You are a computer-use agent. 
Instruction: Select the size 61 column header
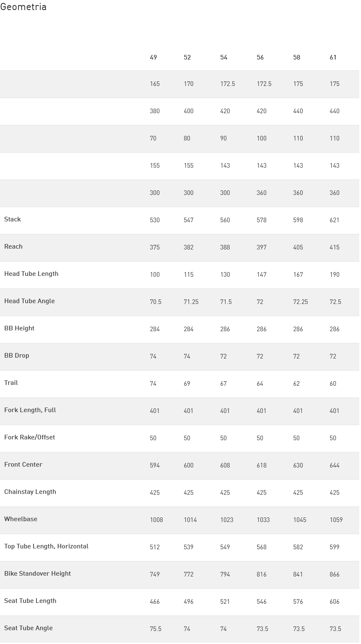click(x=333, y=57)
